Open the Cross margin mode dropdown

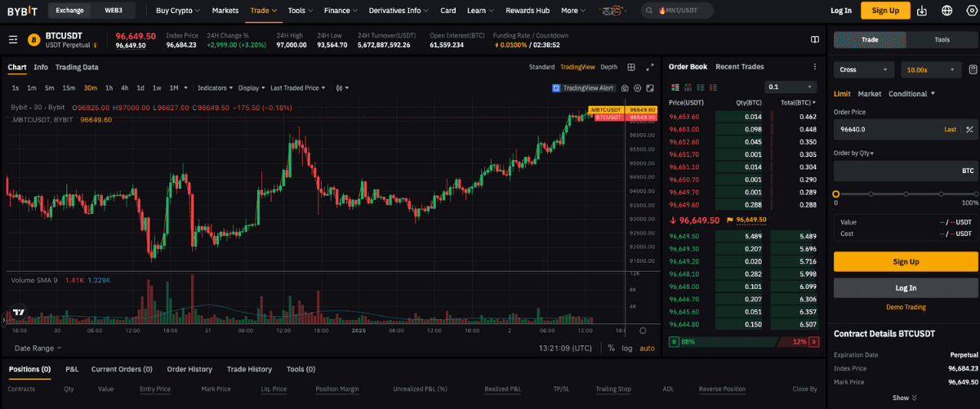[x=863, y=69]
